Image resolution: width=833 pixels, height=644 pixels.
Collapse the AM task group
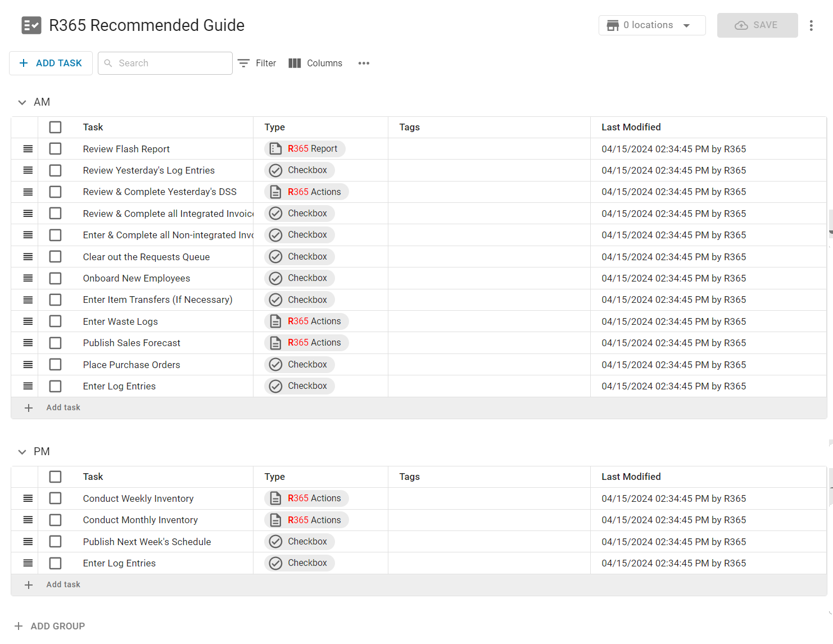(x=22, y=102)
